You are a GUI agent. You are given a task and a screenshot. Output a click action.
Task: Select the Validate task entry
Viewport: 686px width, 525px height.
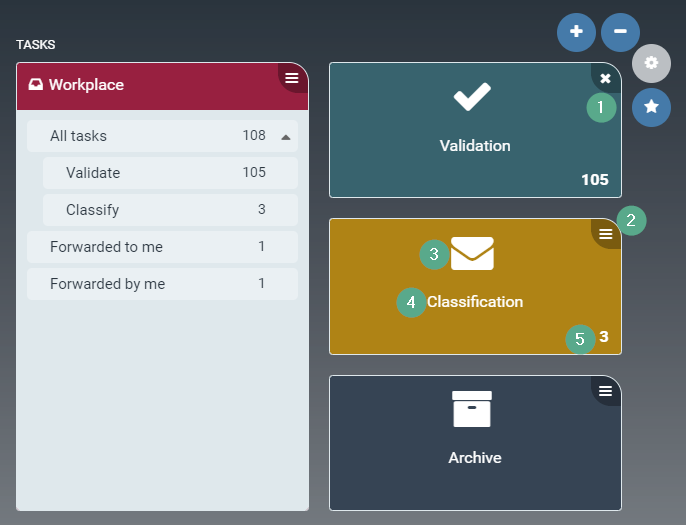click(x=170, y=173)
